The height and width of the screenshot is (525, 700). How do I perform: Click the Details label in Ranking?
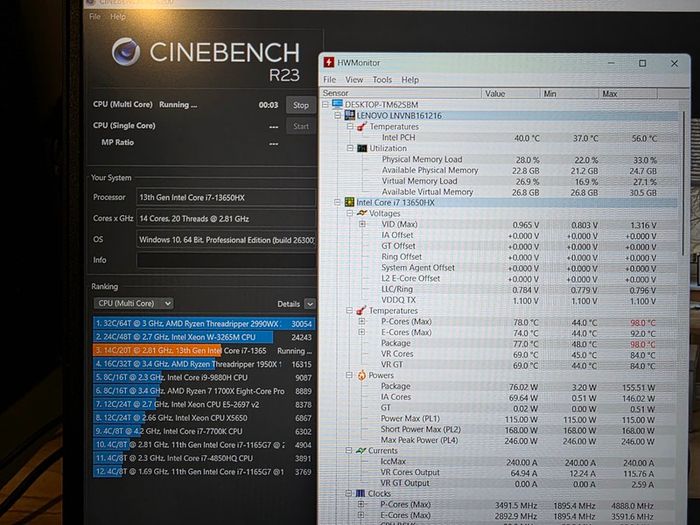pos(288,304)
